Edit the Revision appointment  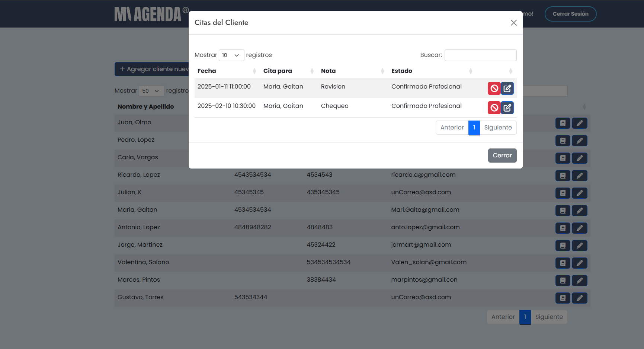pos(507,89)
